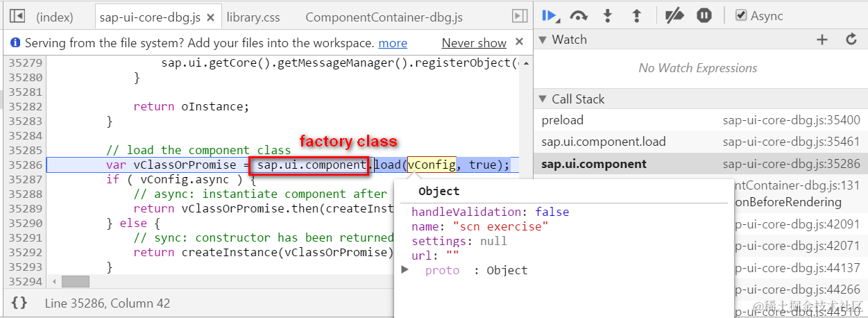This screenshot has width=868, height=318.
Task: Click line number 35291 in gutter
Action: 25,237
